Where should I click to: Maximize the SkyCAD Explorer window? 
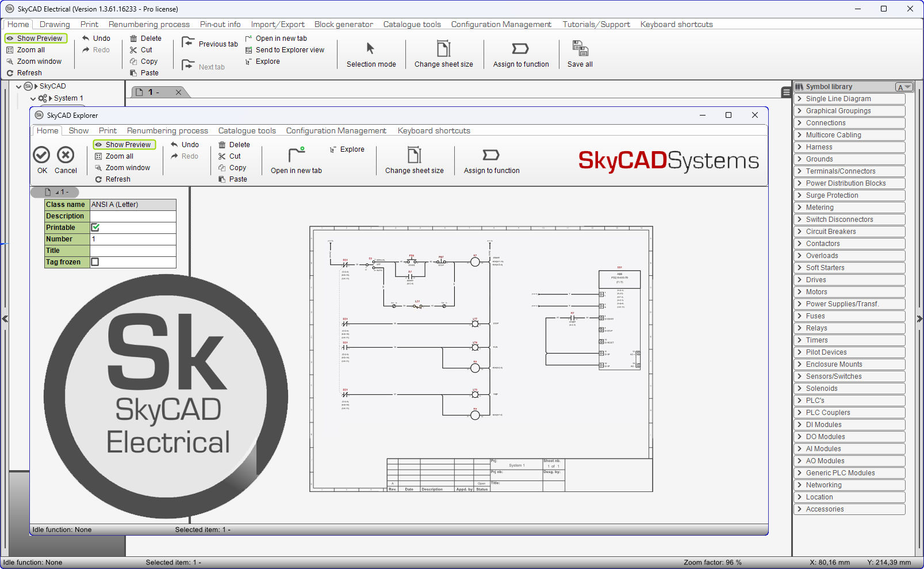pyautogui.click(x=729, y=115)
